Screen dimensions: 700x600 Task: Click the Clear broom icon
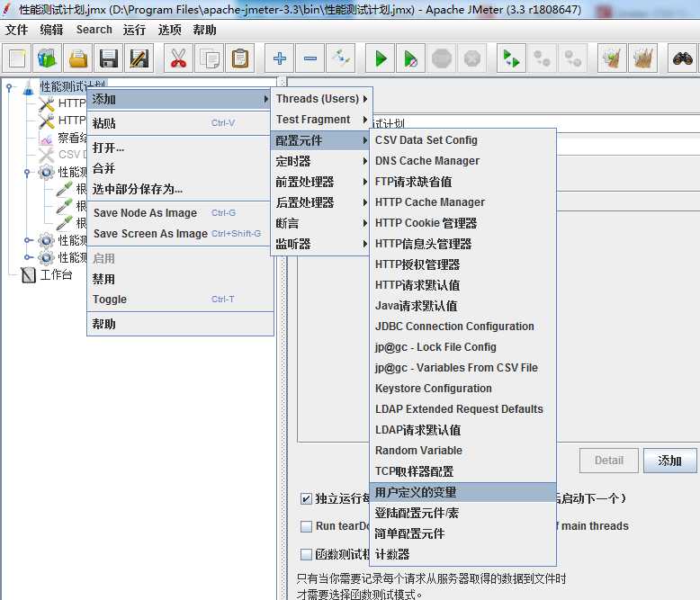612,58
